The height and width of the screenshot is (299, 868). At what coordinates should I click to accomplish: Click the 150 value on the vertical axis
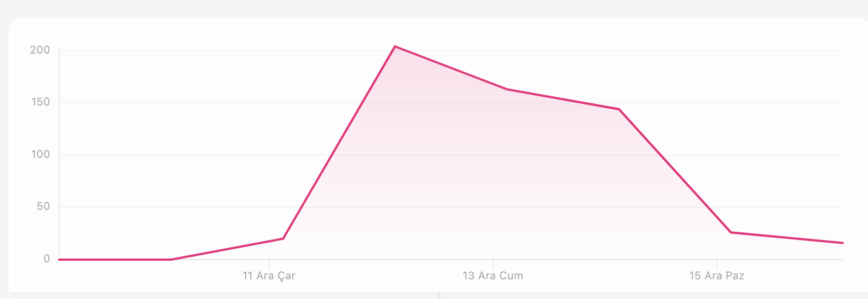[40, 102]
